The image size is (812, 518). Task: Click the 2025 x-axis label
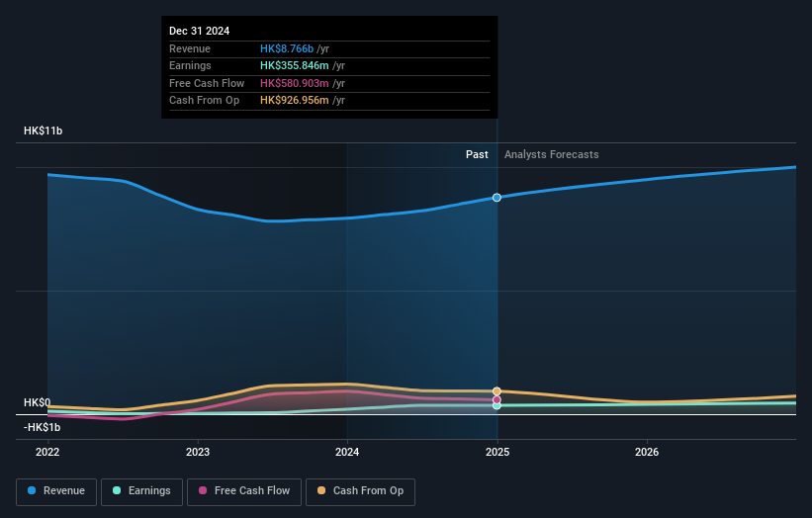(497, 452)
